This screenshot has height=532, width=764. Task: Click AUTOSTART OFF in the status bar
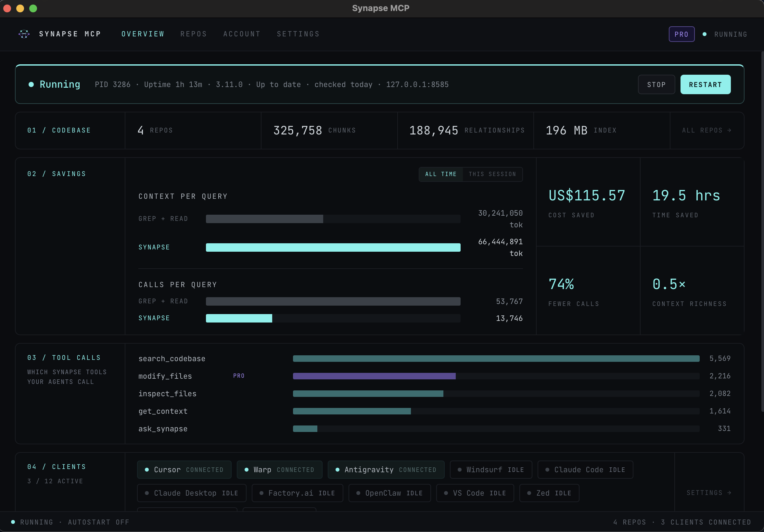pyautogui.click(x=98, y=522)
